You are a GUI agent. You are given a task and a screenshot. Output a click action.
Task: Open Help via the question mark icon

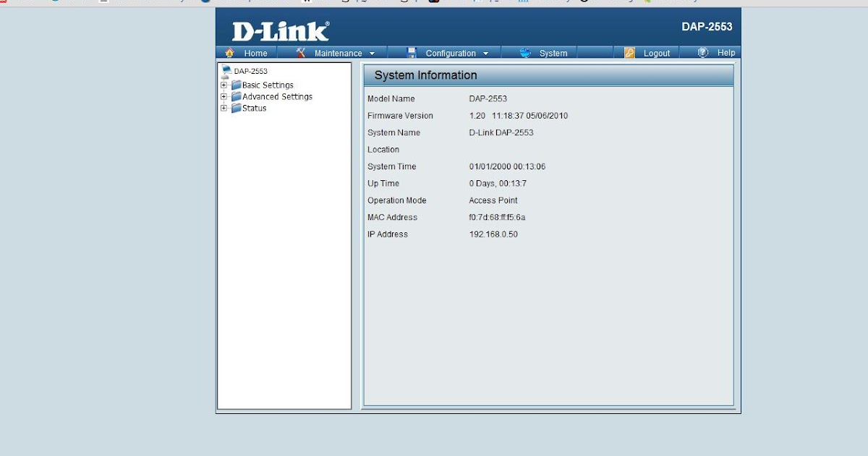pyautogui.click(x=701, y=52)
